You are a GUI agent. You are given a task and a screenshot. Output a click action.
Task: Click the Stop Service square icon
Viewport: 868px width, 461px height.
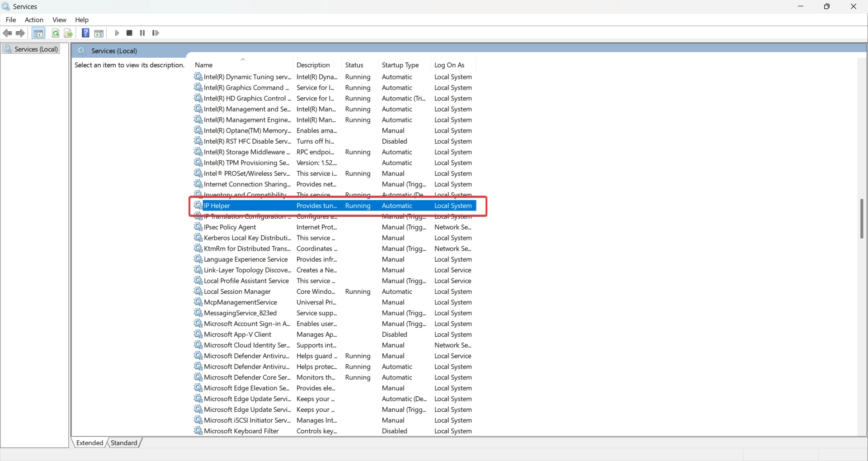129,33
